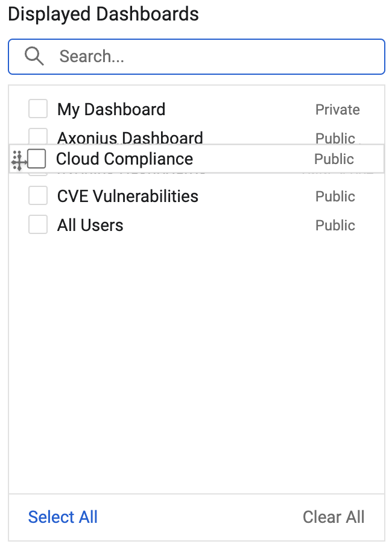
Task: Click the drag handle on Cloud Compliance
Action: pos(17,159)
